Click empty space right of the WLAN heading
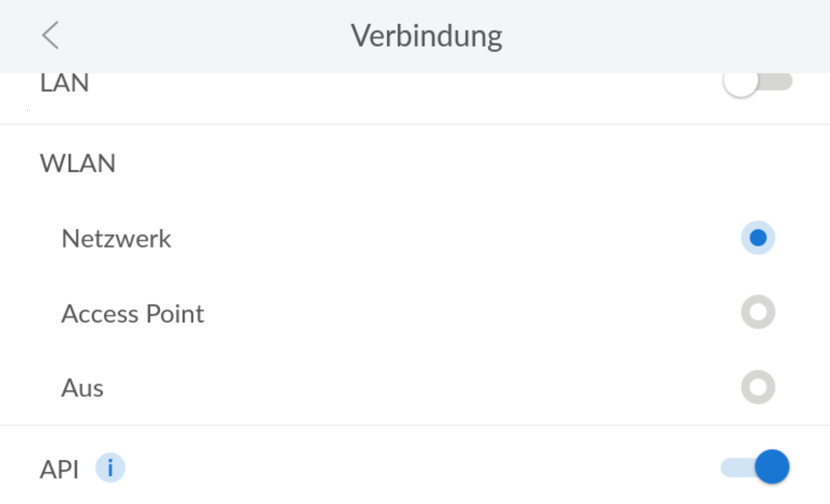Viewport: 830px width, 504px height. 411,164
